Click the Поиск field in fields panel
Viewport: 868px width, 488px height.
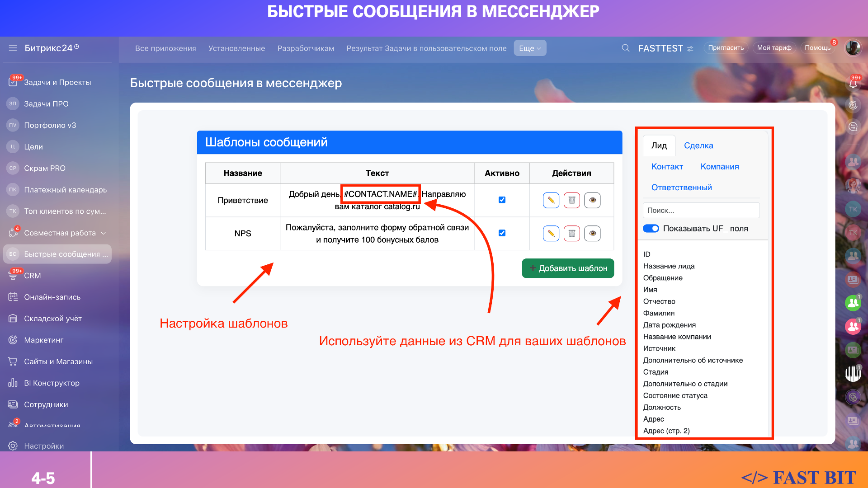(x=701, y=211)
